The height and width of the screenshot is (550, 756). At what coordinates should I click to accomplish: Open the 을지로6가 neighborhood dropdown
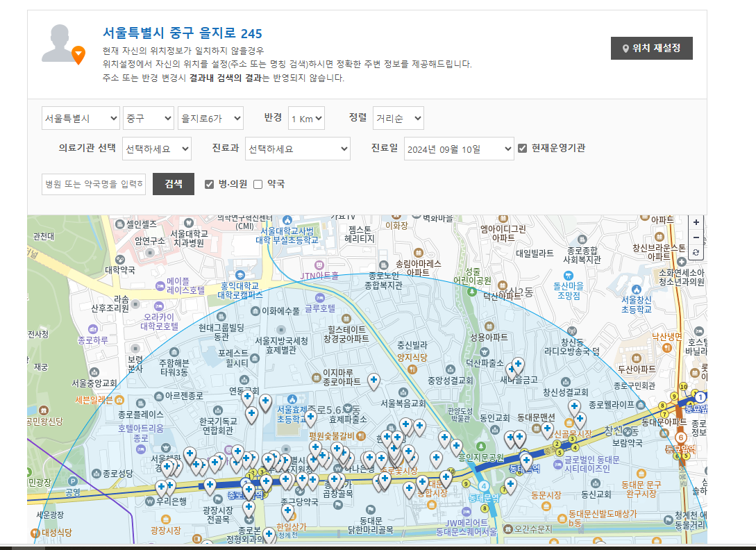click(210, 118)
